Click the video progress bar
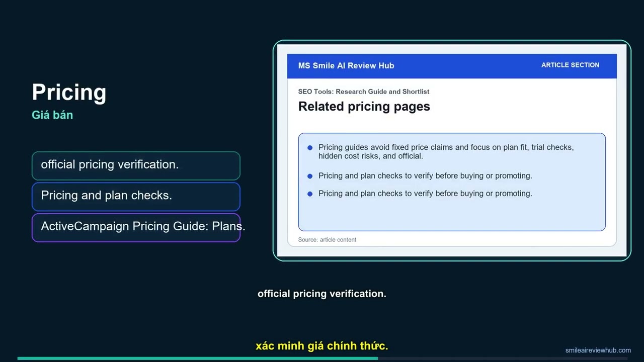The height and width of the screenshot is (362, 644). (322, 358)
